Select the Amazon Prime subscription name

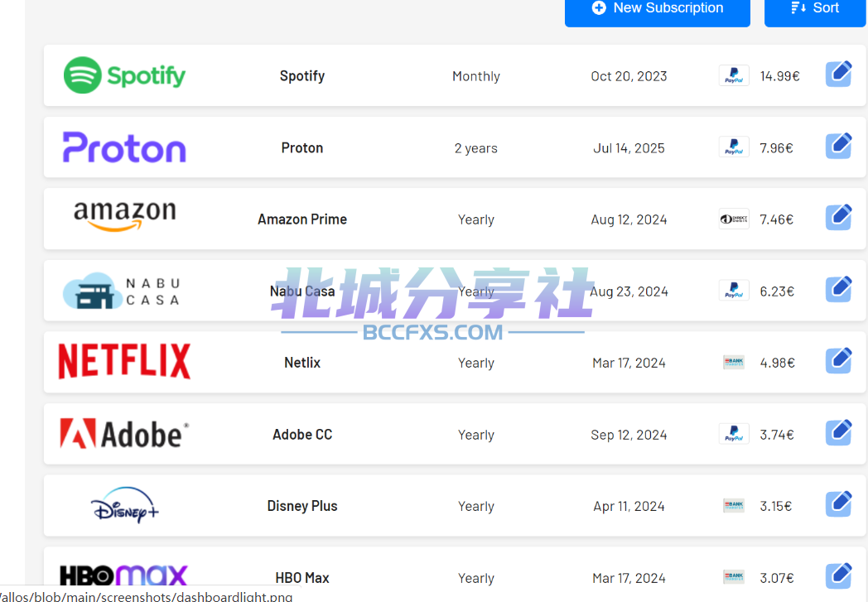[302, 219]
